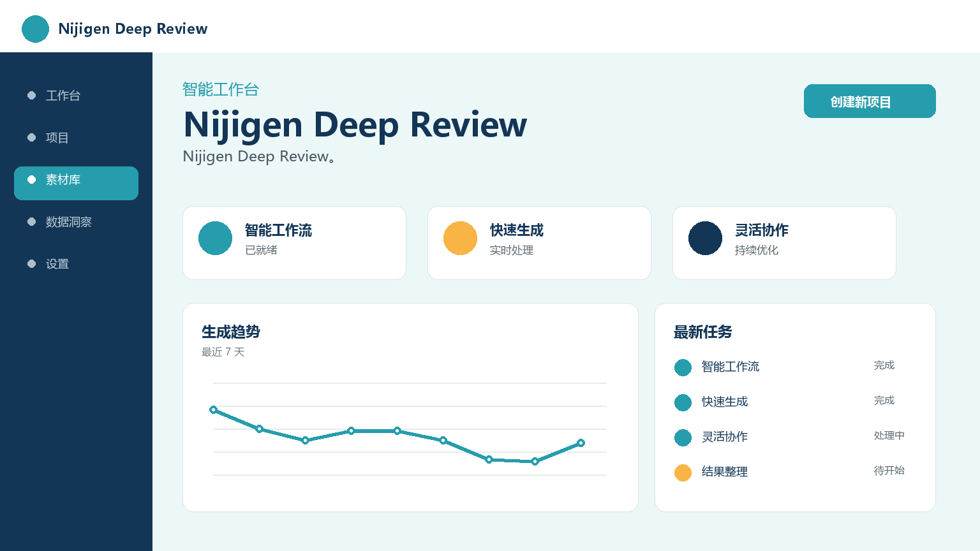Open the 快速生成 card title

point(517,230)
